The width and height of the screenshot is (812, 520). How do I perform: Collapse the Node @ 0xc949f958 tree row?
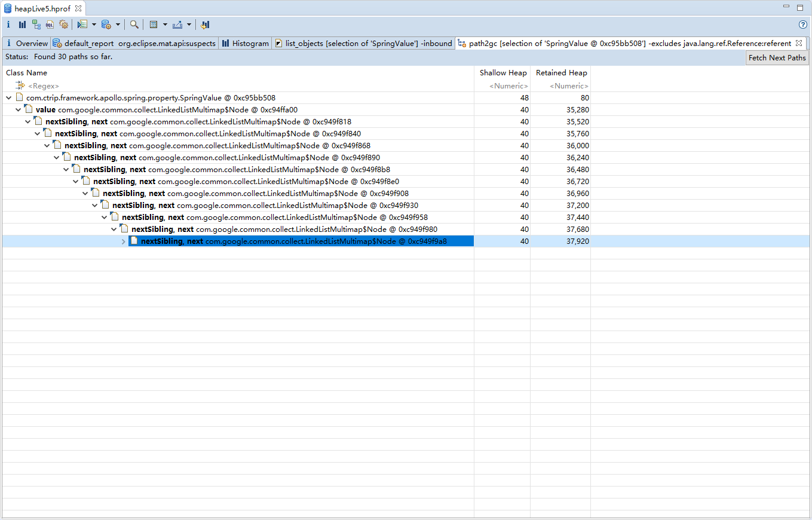point(105,217)
